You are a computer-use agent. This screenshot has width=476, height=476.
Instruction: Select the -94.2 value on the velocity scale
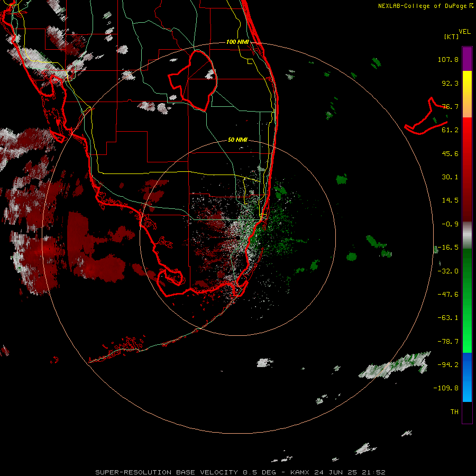(x=448, y=365)
